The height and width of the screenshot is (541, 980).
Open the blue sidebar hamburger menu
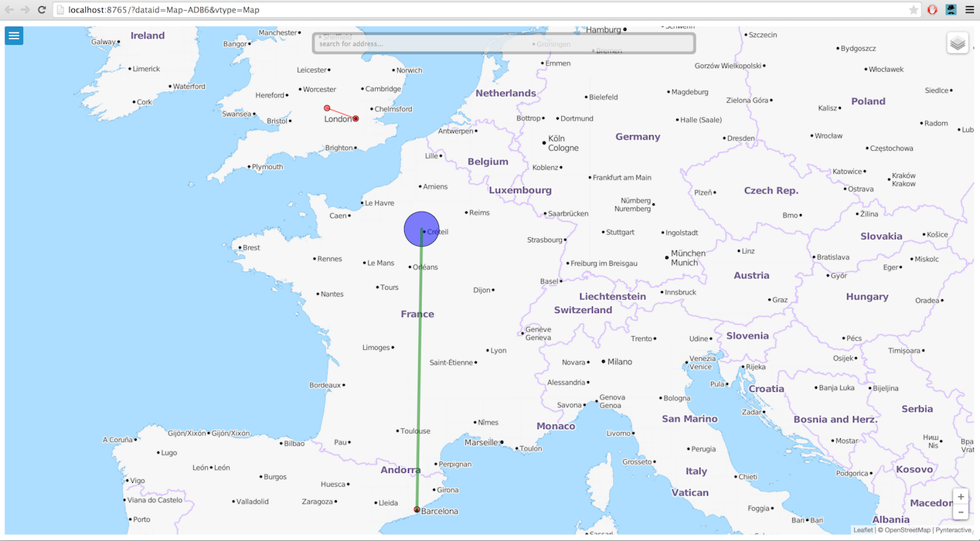tap(14, 36)
